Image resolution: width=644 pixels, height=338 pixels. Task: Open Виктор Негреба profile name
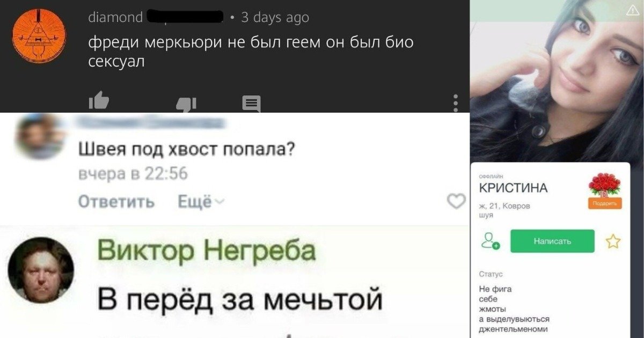coord(207,251)
